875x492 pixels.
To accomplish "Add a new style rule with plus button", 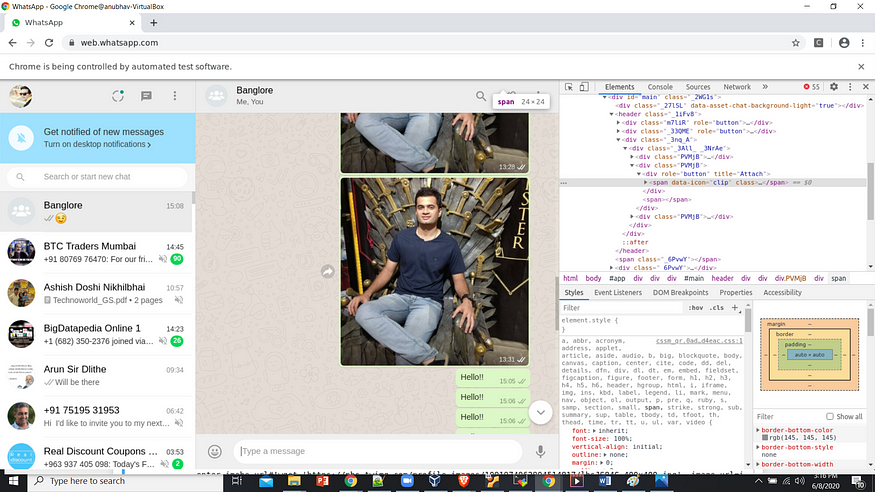I will (x=735, y=308).
